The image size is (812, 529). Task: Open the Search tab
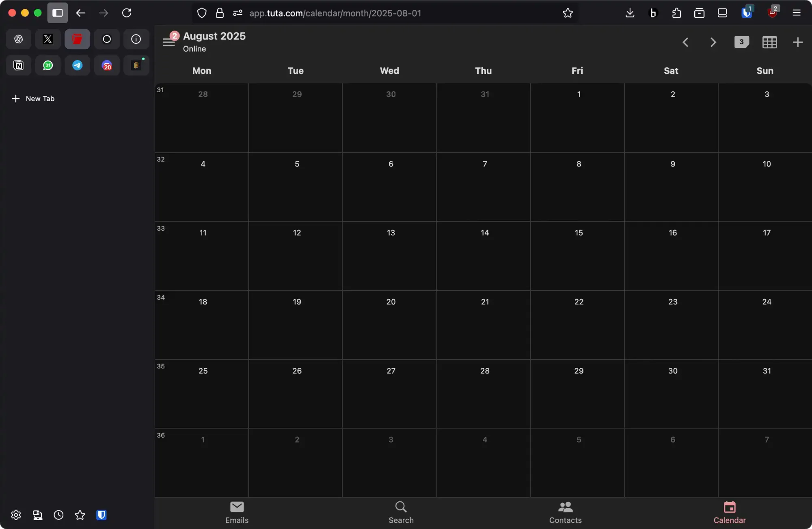(401, 512)
